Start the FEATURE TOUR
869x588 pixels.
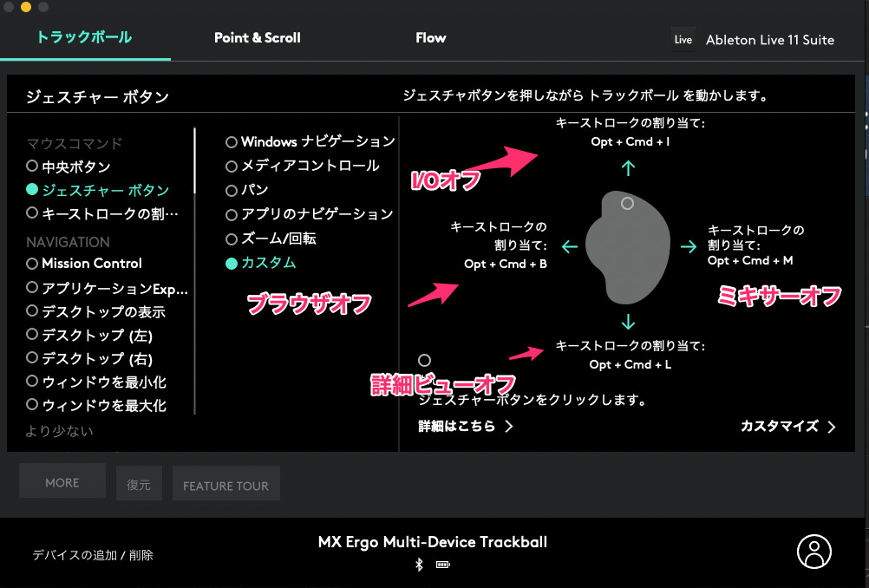pos(225,486)
